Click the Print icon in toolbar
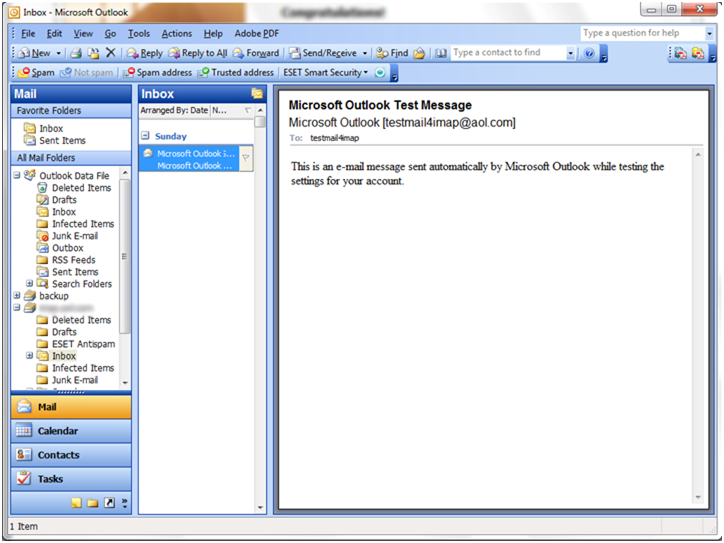Screen dimensions: 724x543 point(76,53)
